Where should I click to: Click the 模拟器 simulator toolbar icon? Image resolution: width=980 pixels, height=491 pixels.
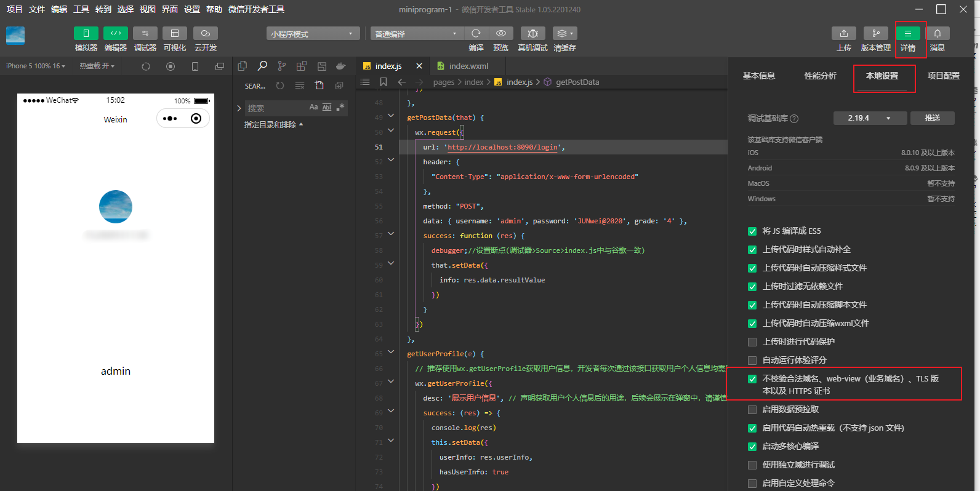(86, 33)
